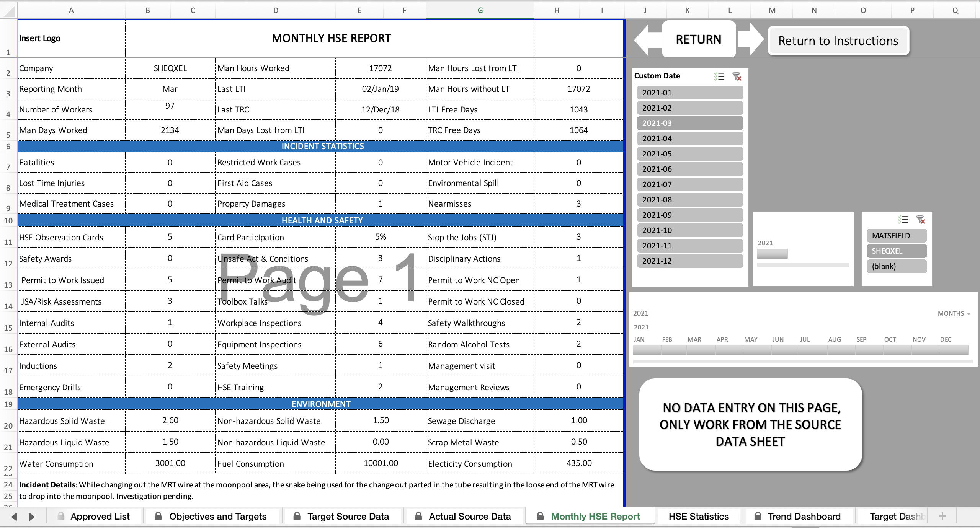The height and width of the screenshot is (528, 980).
Task: Click the year timeline scrollbar
Action: tap(803, 265)
